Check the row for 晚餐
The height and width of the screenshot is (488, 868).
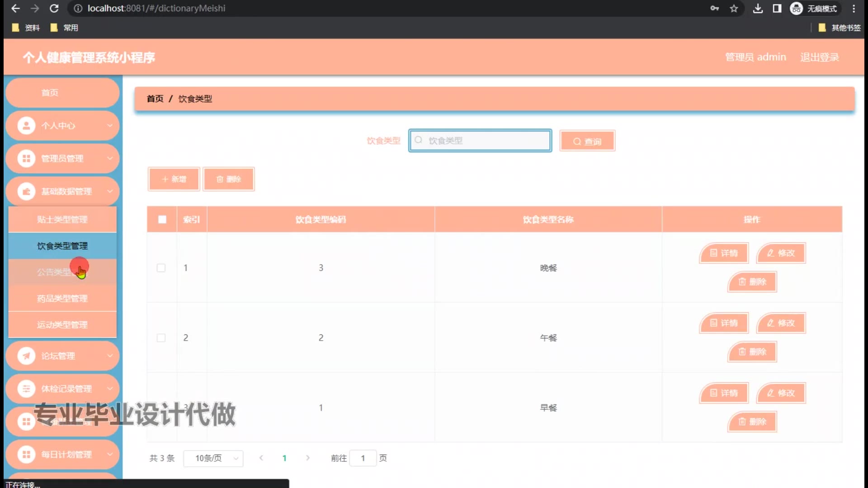pyautogui.click(x=161, y=268)
